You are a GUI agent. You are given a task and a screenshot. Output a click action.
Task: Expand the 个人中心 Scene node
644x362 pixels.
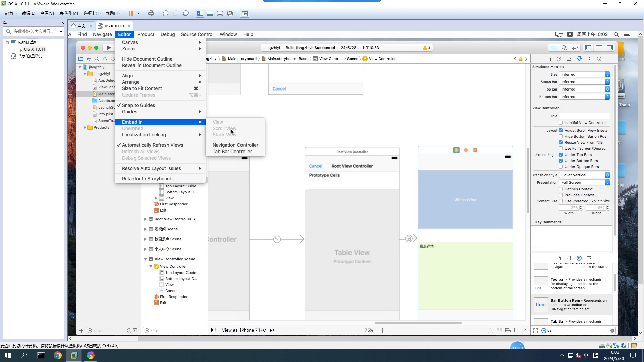146,249
